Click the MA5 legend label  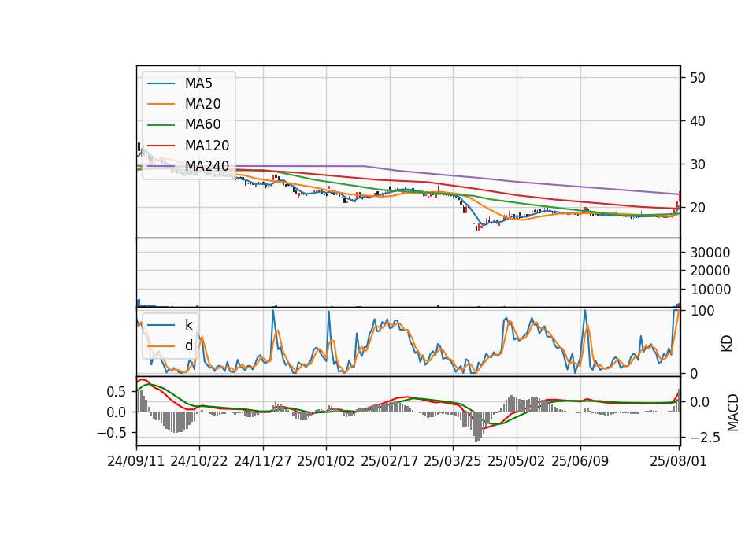[x=198, y=83]
